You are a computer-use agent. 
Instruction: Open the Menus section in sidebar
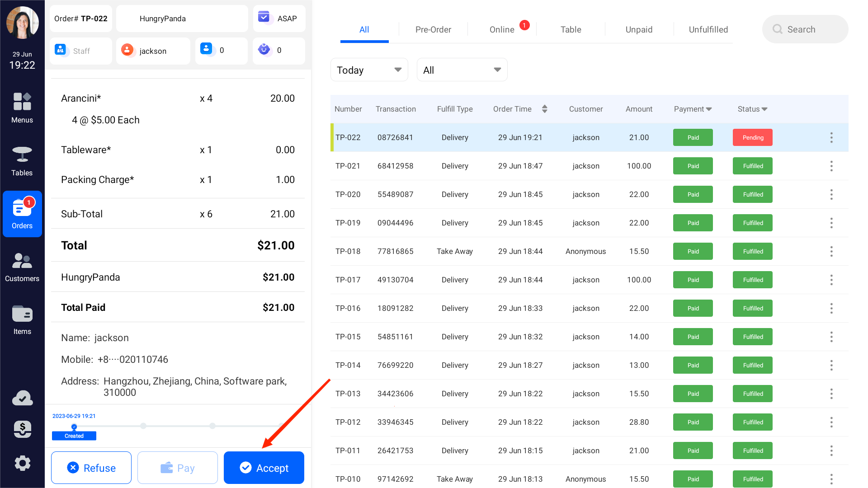22,108
